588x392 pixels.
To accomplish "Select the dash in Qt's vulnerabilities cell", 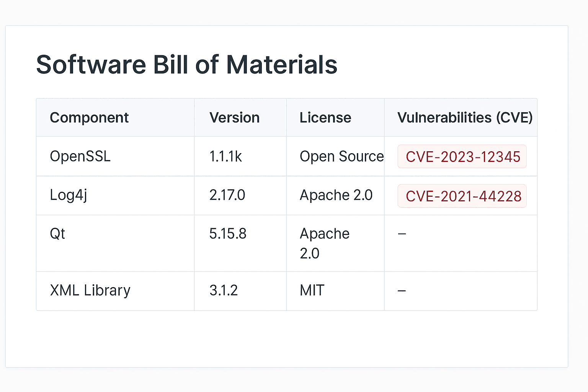I will 402,234.
